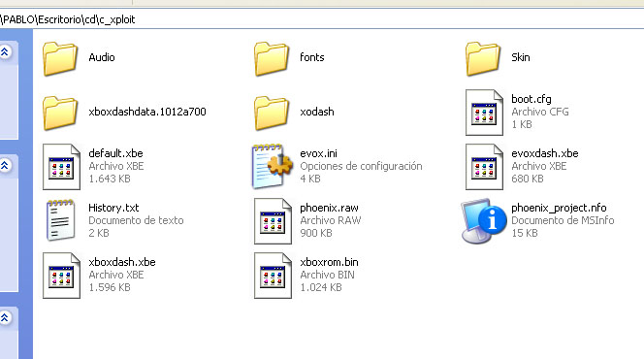Screen dimensions: 644x359
Task: Select the boot.cfg file icon
Action: (484, 113)
